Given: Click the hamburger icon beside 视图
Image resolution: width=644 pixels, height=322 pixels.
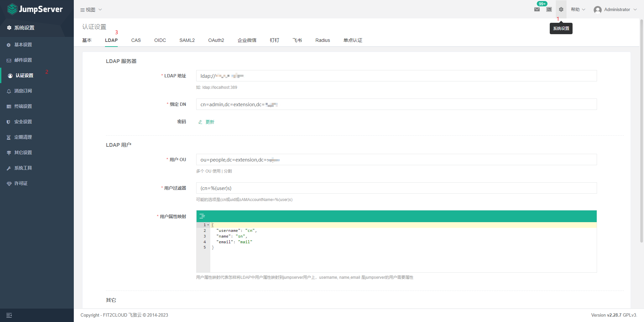Looking at the screenshot, I should coord(82,10).
